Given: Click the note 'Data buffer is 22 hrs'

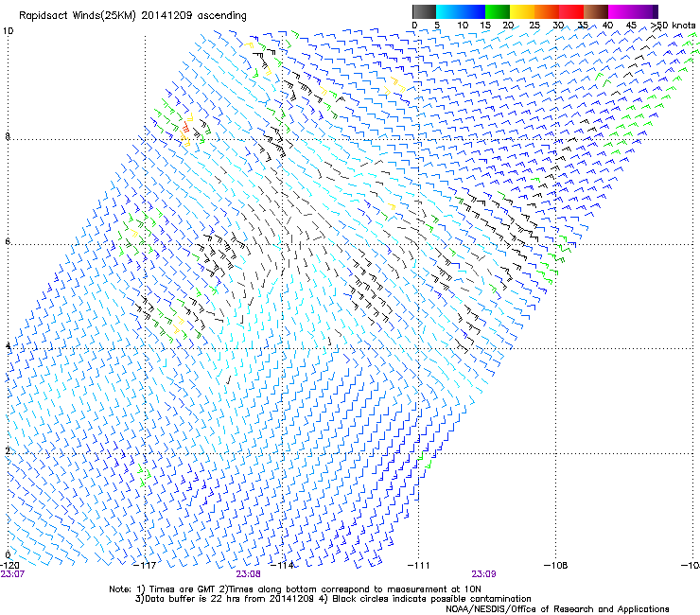Looking at the screenshot, I should click(x=193, y=599).
